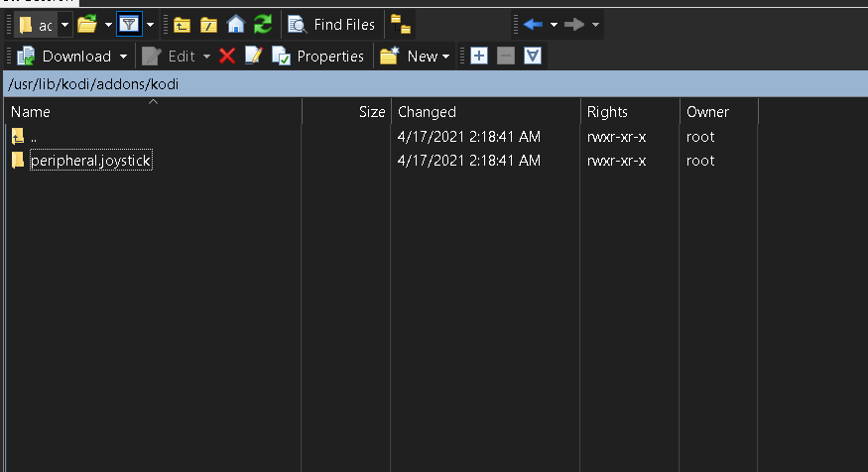Expand the Download dropdown arrow

click(x=123, y=57)
